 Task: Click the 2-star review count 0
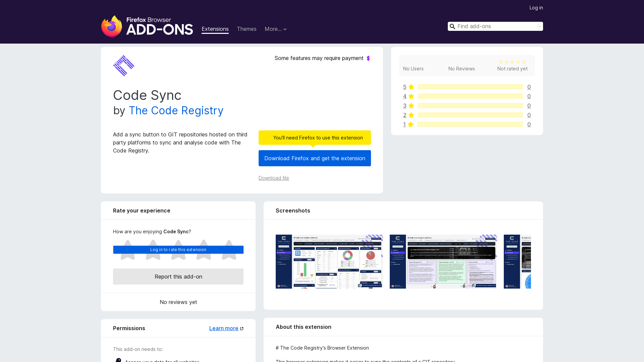click(x=529, y=115)
